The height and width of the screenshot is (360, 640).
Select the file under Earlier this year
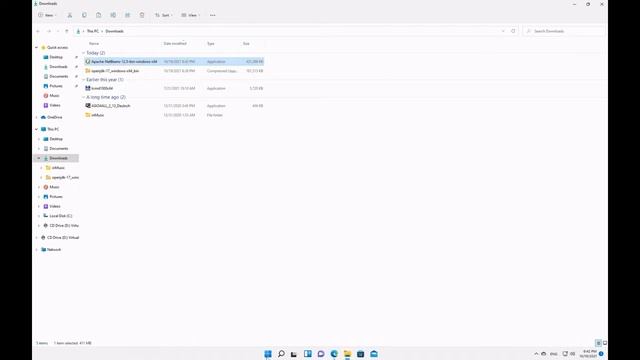[x=174, y=88]
